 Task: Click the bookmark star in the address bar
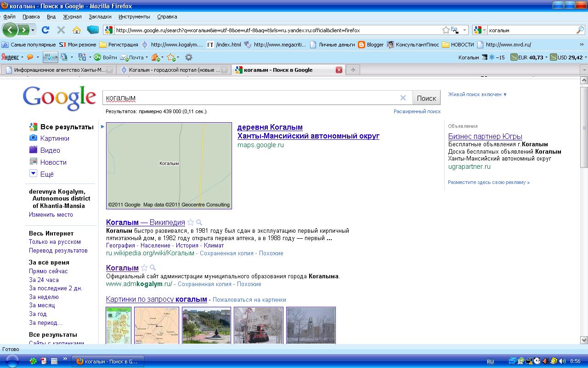pos(446,30)
